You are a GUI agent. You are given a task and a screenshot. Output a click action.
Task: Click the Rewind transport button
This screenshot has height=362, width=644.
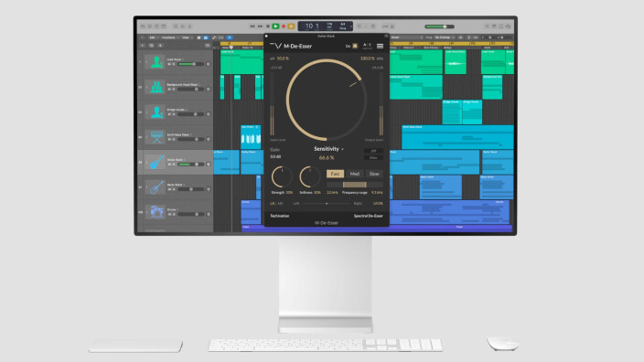pos(252,27)
